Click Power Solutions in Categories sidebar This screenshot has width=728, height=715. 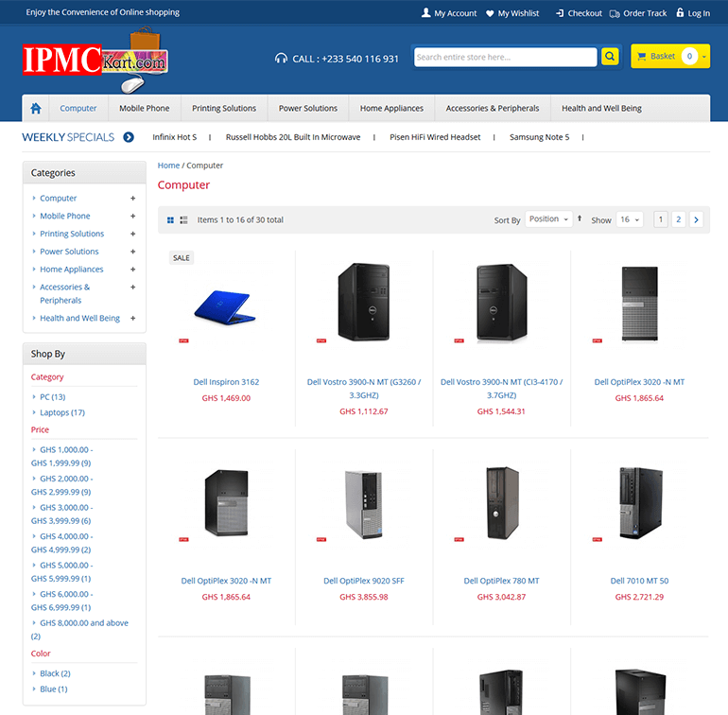tap(69, 252)
